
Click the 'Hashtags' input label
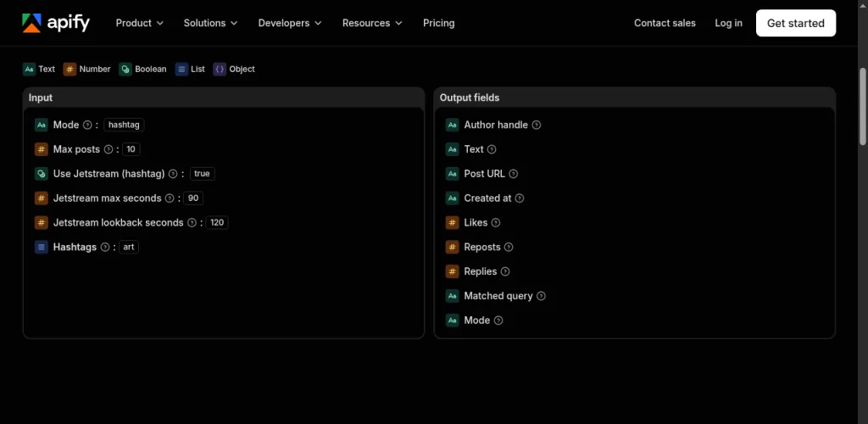[x=75, y=247]
